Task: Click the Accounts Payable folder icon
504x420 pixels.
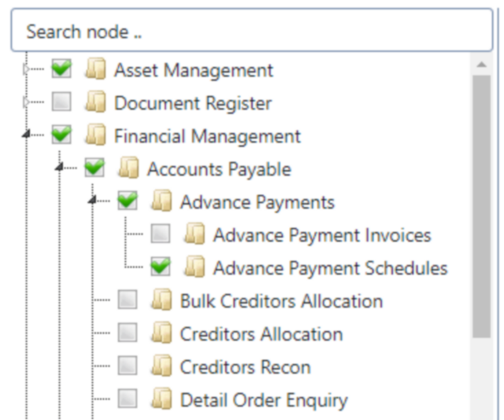Action: (128, 167)
